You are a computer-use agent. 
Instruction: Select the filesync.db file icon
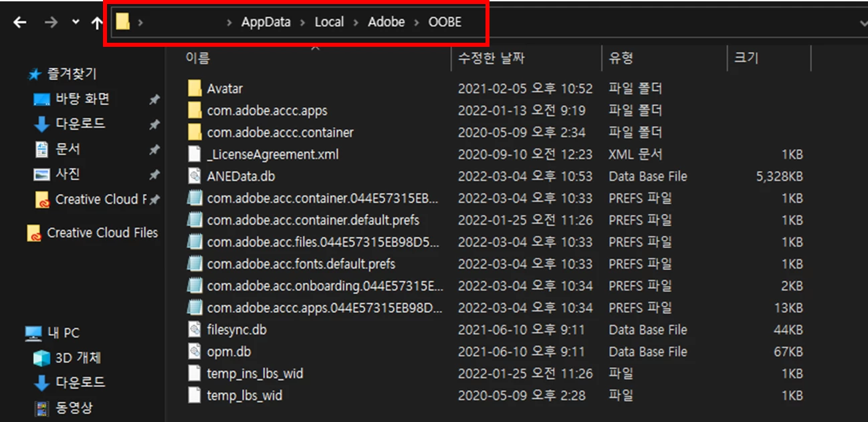coord(195,330)
